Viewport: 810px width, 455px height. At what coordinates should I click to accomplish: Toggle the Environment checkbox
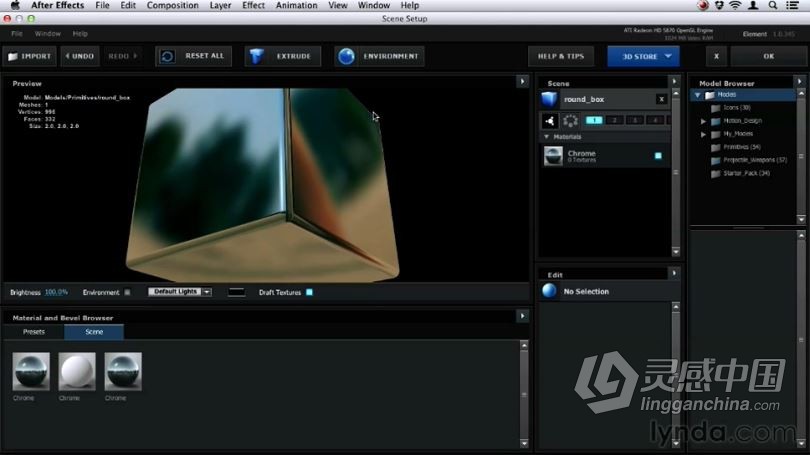point(127,292)
